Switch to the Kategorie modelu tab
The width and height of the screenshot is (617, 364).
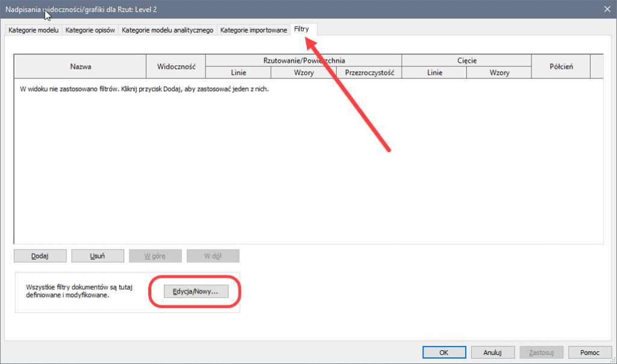pyautogui.click(x=33, y=30)
